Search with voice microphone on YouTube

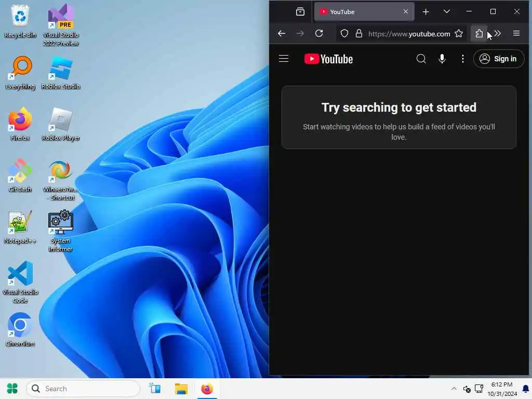click(442, 59)
